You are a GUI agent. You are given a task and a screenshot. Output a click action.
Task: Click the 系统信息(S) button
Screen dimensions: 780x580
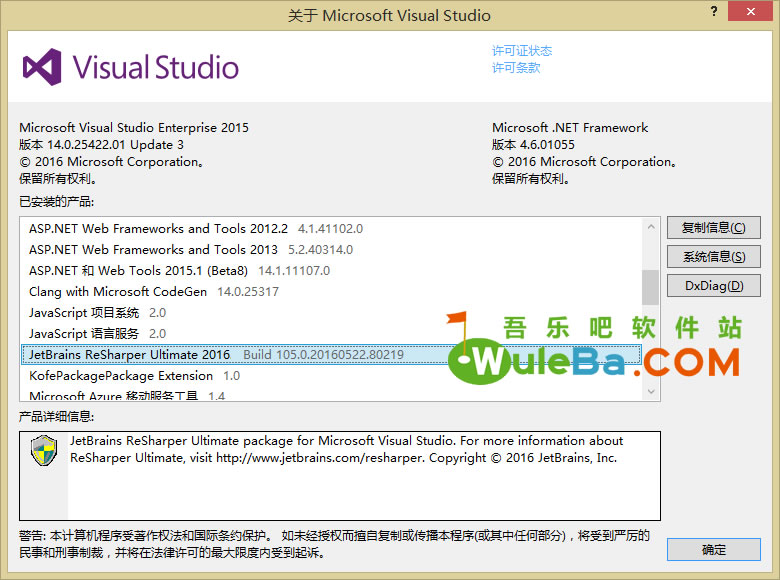coord(713,257)
